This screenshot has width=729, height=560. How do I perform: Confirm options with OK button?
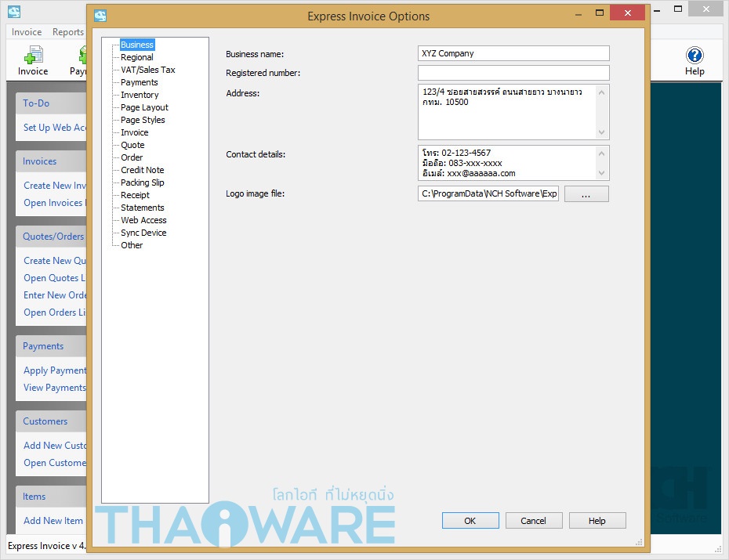(x=470, y=521)
